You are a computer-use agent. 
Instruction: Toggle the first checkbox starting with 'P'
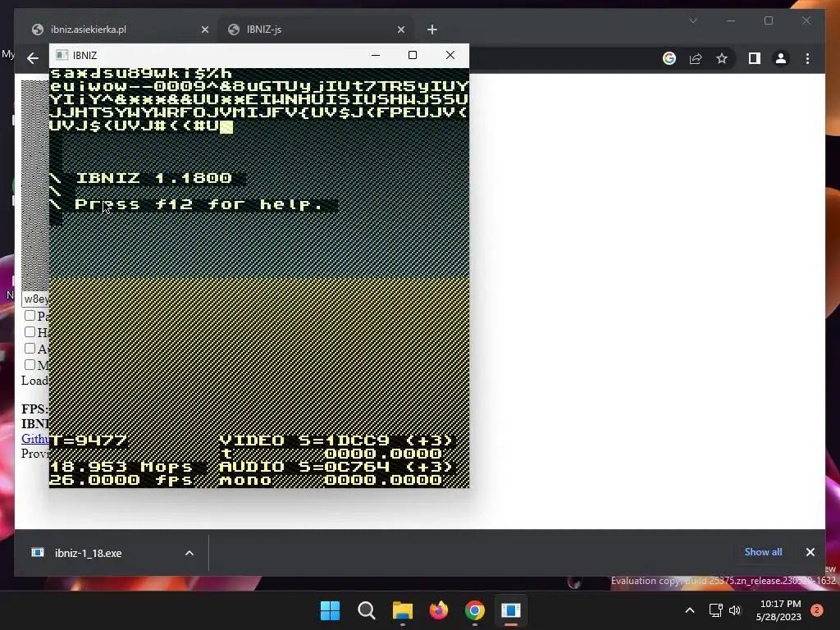pyautogui.click(x=30, y=316)
